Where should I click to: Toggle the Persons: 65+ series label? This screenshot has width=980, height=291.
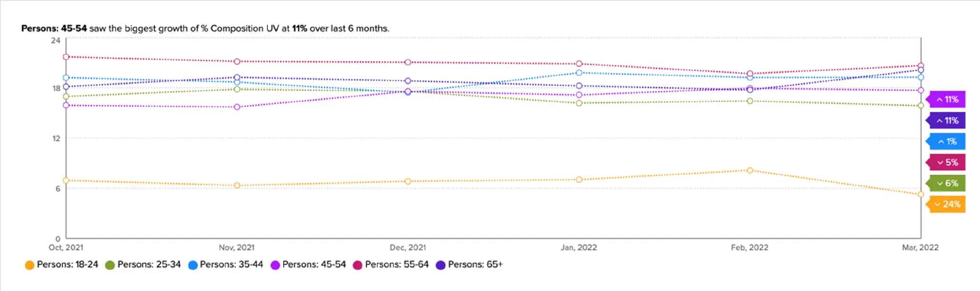point(475,264)
